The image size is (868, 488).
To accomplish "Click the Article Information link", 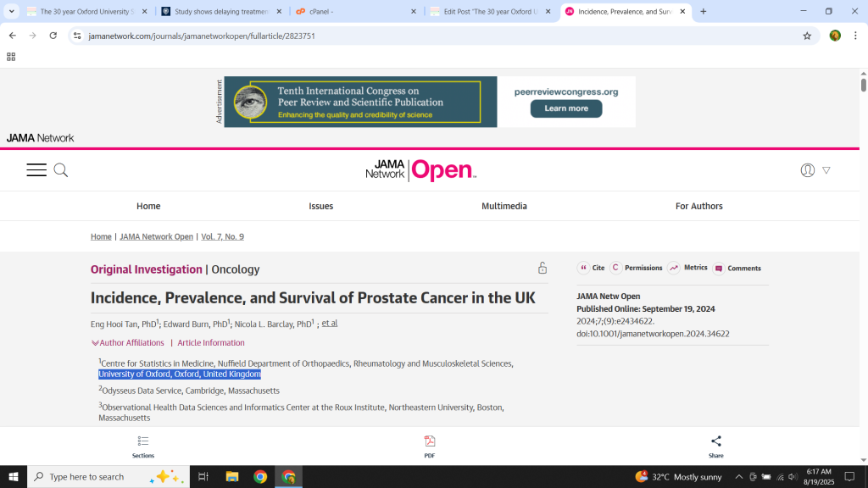I will (x=211, y=343).
